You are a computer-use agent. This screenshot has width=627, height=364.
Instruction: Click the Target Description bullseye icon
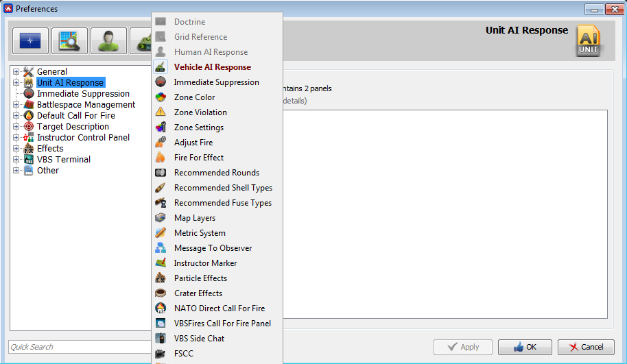pyautogui.click(x=28, y=126)
